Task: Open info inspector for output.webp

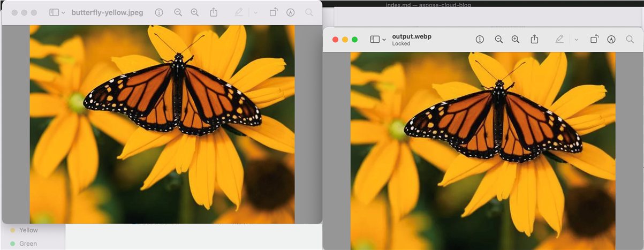Action: click(480, 40)
